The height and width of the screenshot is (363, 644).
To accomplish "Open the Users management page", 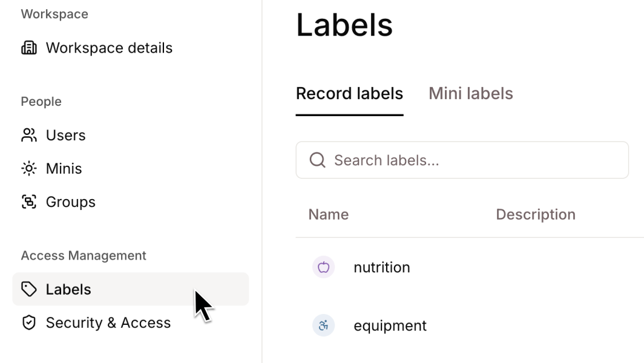I will [65, 135].
